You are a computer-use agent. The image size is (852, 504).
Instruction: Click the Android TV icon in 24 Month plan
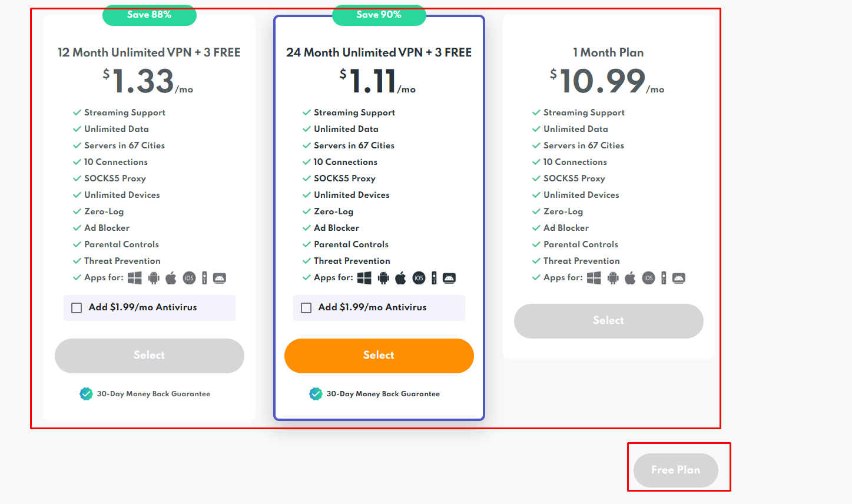[x=449, y=277]
